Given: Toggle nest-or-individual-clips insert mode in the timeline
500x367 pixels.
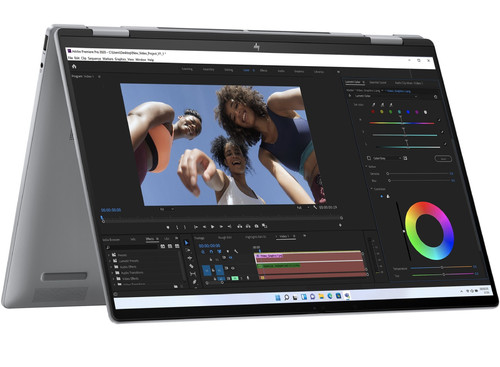Looking at the screenshot, I should coord(203,252).
